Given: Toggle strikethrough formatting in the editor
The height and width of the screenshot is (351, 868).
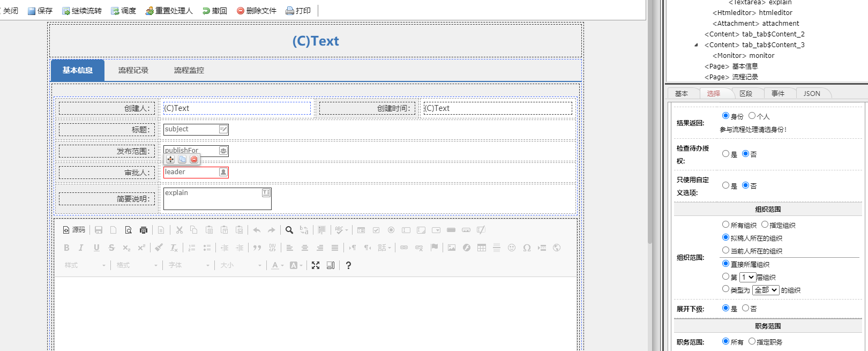Looking at the screenshot, I should tap(111, 248).
